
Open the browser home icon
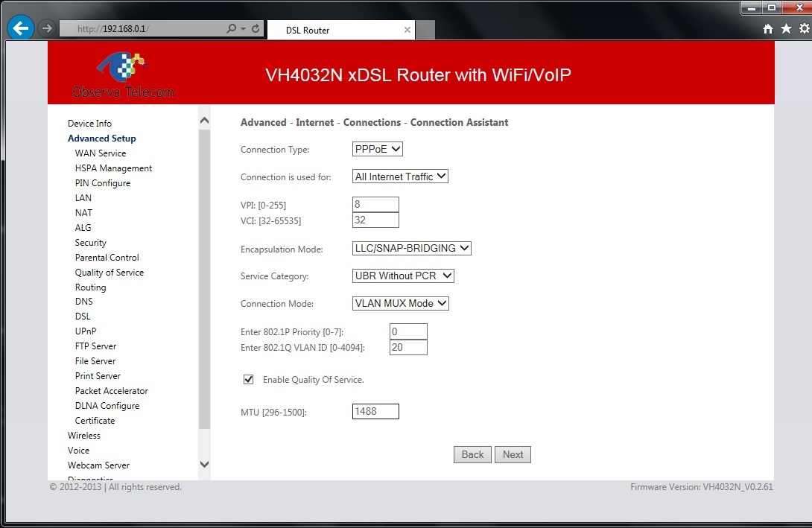pos(768,29)
